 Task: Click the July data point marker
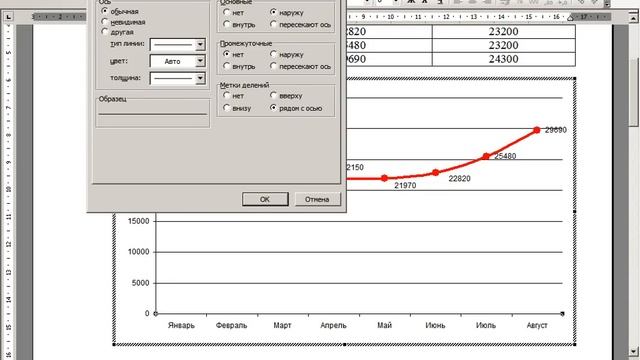(x=486, y=156)
